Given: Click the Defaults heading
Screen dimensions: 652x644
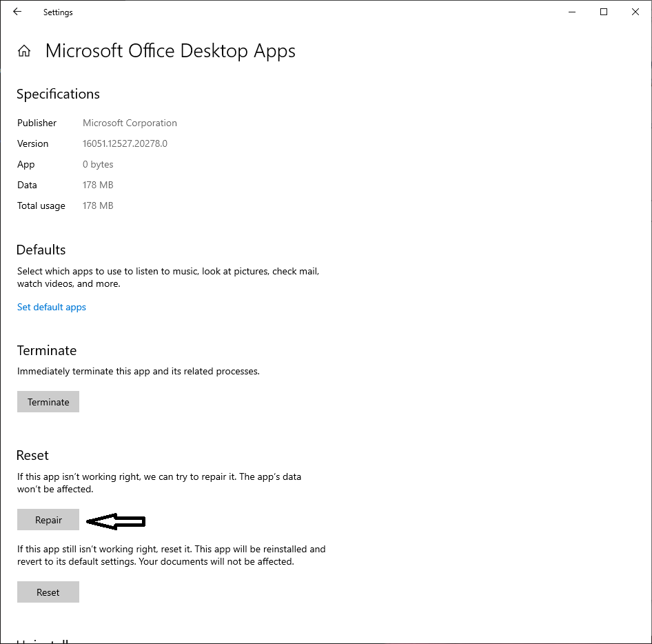Looking at the screenshot, I should (41, 250).
